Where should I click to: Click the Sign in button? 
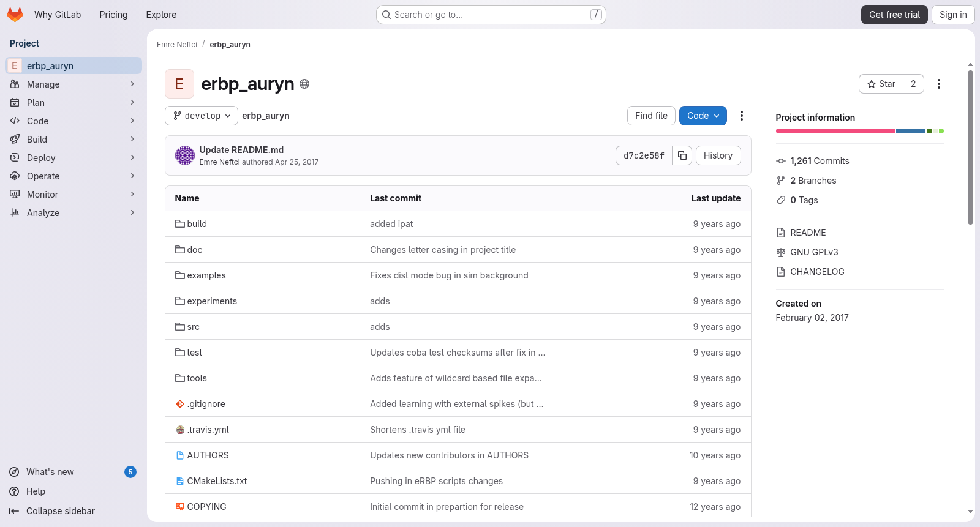point(953,15)
